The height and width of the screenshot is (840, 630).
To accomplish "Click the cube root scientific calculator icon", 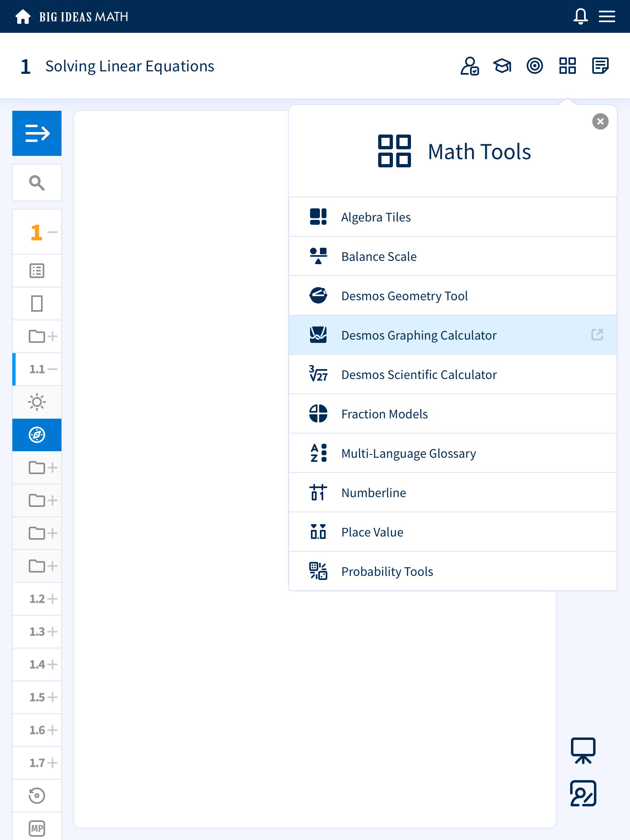I will [x=318, y=374].
